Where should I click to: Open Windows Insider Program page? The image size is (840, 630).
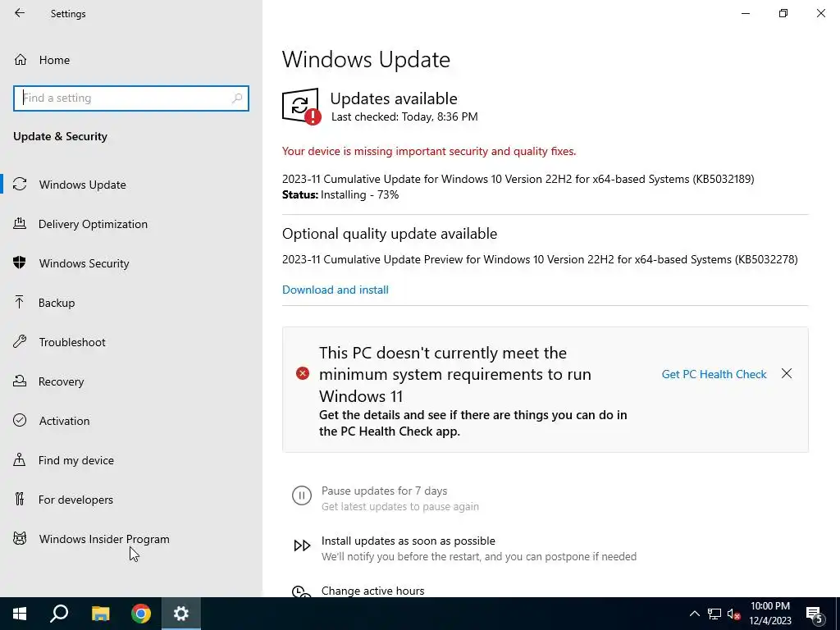click(104, 539)
